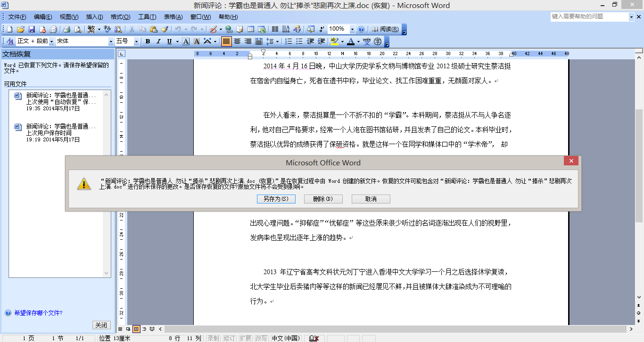Expand the line spacing dropdown arrow

point(277,41)
